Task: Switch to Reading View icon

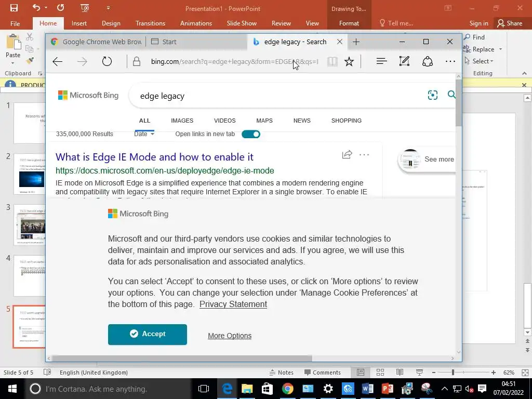Action: pyautogui.click(x=400, y=373)
